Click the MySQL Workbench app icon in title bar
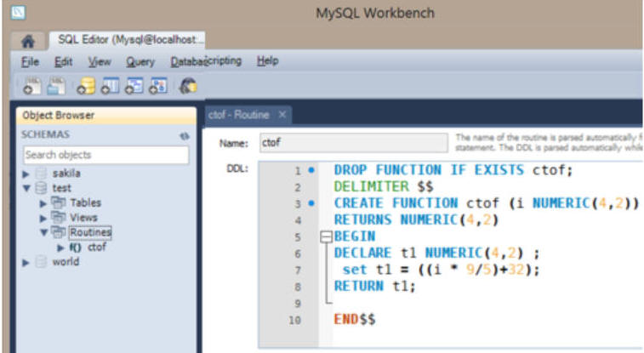Image resolution: width=644 pixels, height=353 pixels. pos(18,12)
